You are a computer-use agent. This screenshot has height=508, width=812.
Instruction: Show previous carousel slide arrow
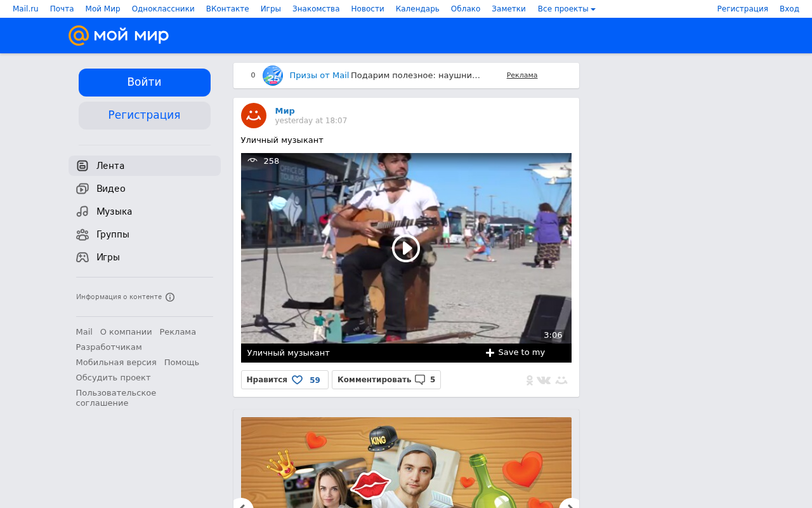[x=243, y=503]
